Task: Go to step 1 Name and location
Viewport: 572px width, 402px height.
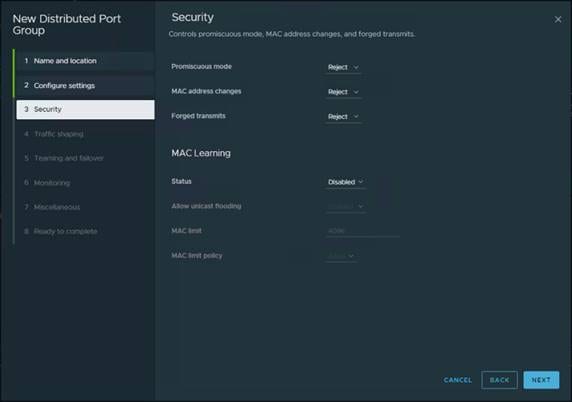Action: pos(85,61)
